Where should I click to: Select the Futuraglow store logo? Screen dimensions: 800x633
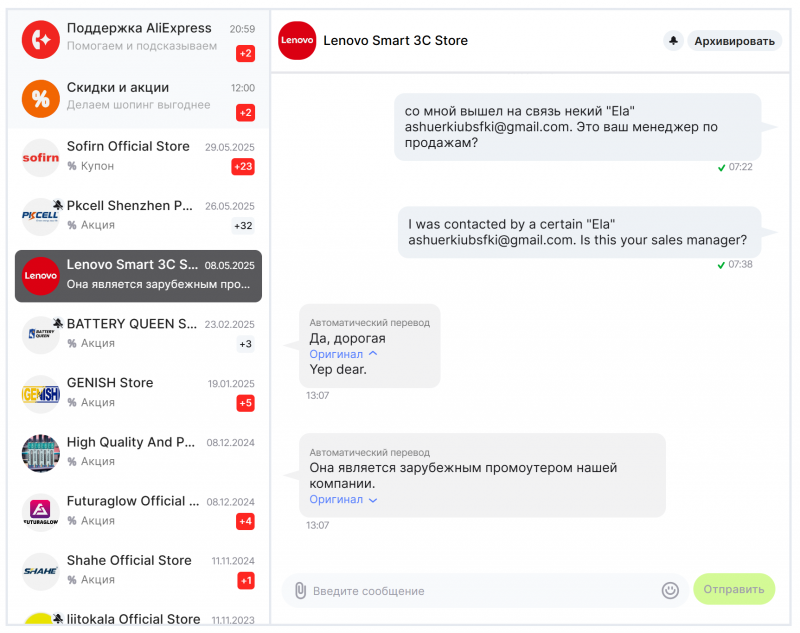[41, 513]
